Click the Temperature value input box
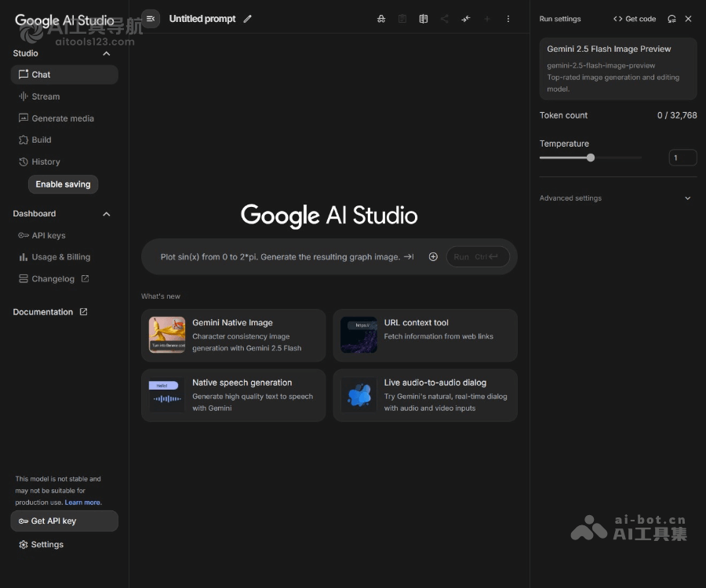The width and height of the screenshot is (706, 588). point(682,158)
